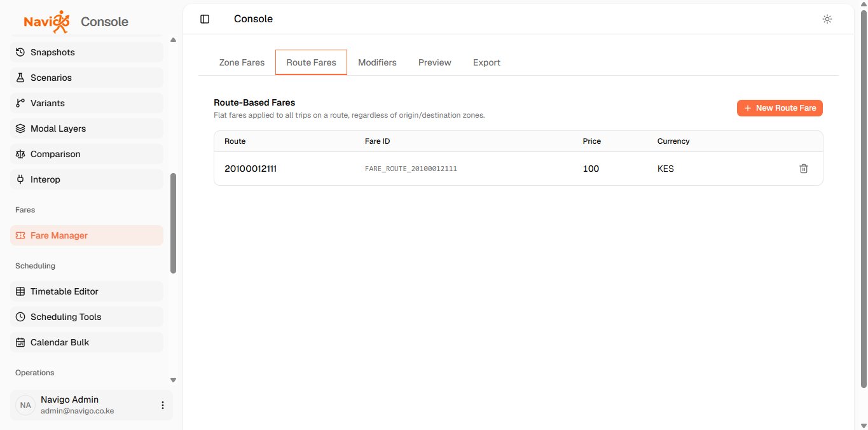
Task: Open the Export tab
Action: point(486,62)
